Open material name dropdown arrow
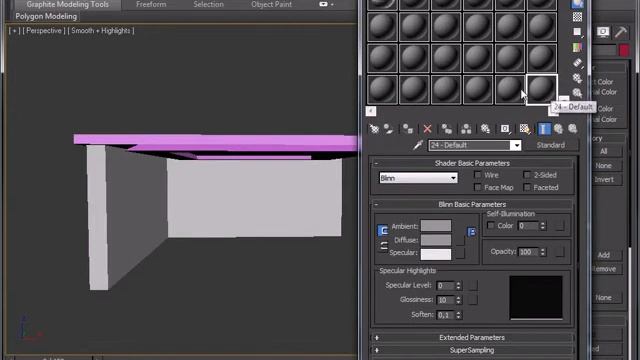 (x=517, y=145)
